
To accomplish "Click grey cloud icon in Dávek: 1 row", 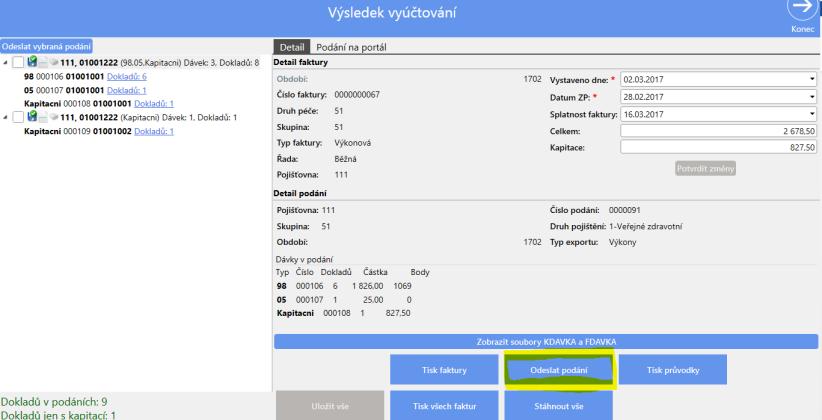I will (53, 117).
